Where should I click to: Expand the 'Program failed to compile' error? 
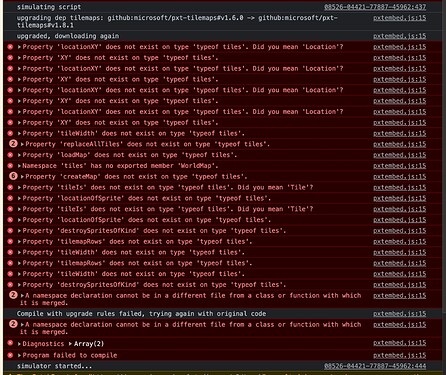(19, 355)
